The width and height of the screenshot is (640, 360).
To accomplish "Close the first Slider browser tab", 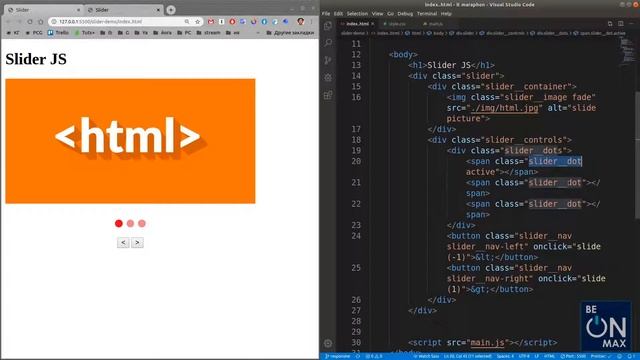I will tap(78, 10).
